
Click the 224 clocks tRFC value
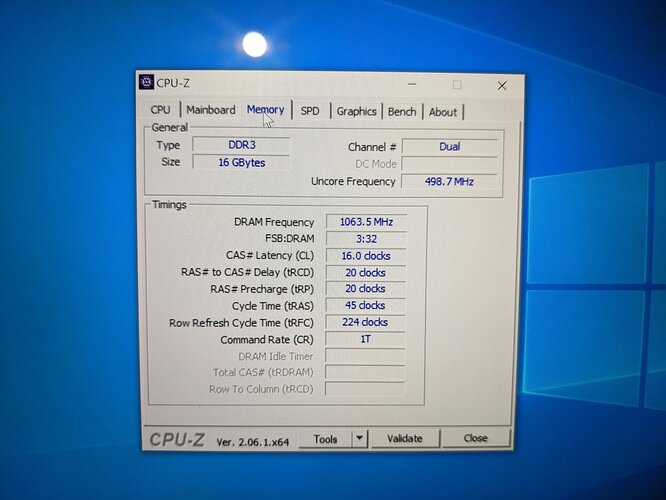point(365,322)
